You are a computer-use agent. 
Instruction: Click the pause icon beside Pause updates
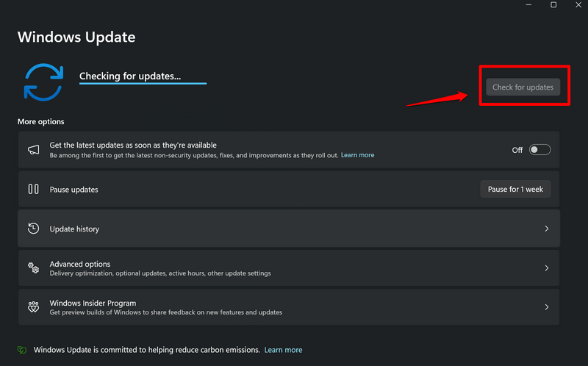33,189
